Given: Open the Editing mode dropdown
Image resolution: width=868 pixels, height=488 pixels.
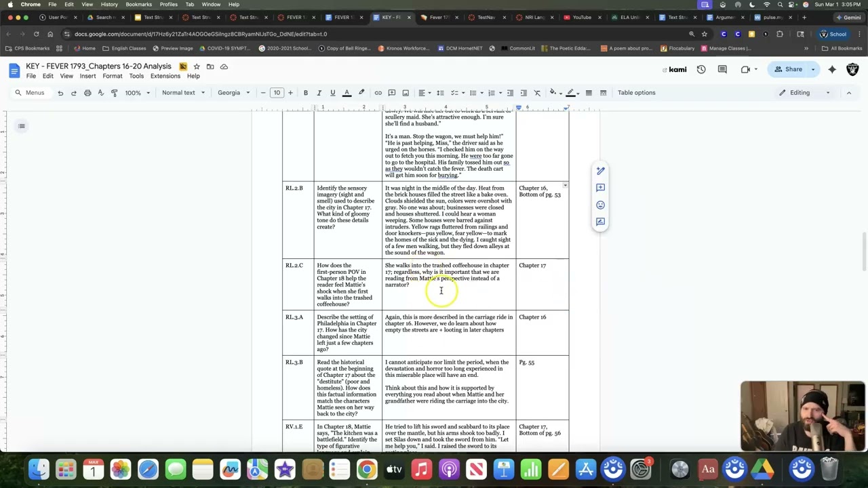Looking at the screenshot, I should click(x=804, y=93).
